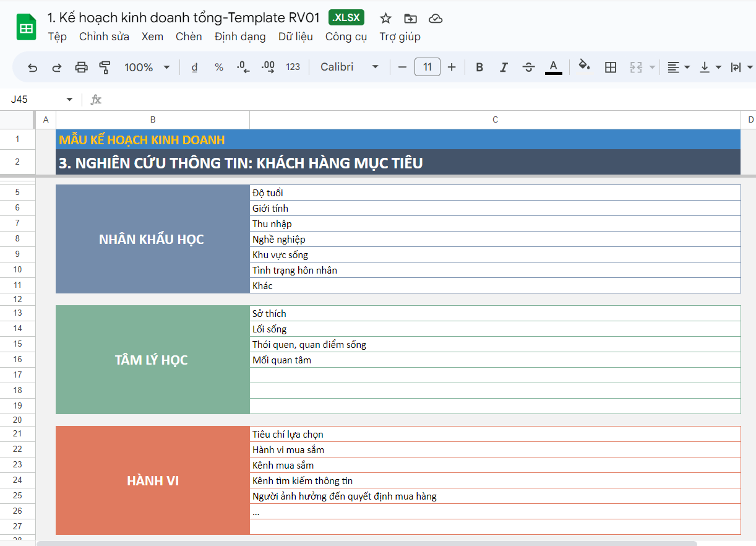Click the document title to rename it
Image resolution: width=756 pixels, height=546 pixels.
click(x=184, y=18)
